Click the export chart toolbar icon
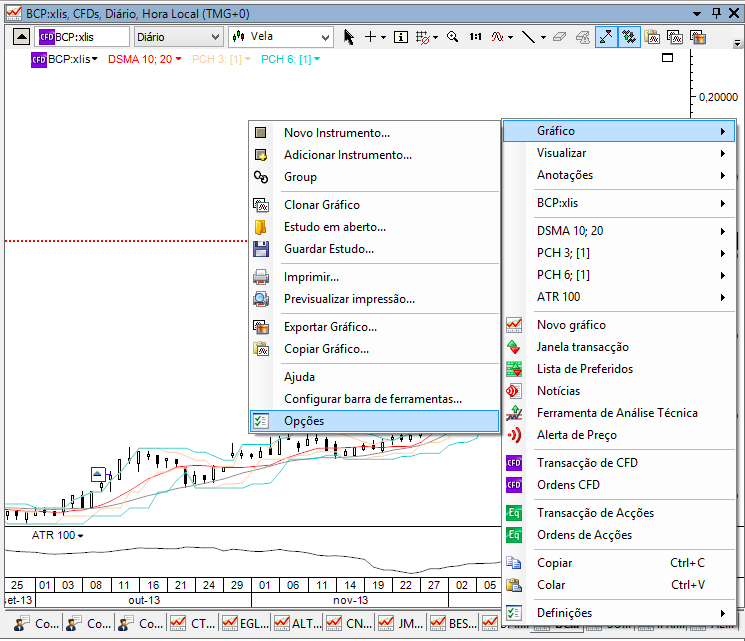Viewport: 745px width, 641px height. 698,37
